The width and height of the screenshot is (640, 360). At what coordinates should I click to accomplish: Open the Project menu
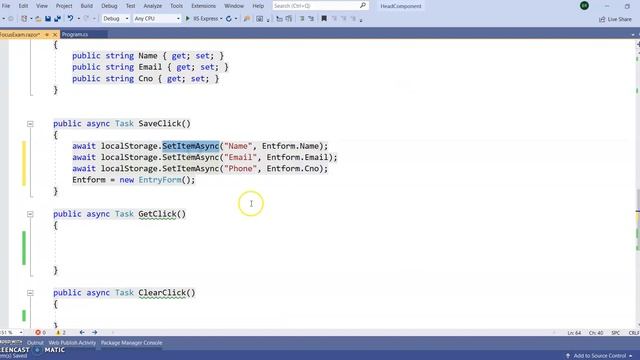(64, 6)
